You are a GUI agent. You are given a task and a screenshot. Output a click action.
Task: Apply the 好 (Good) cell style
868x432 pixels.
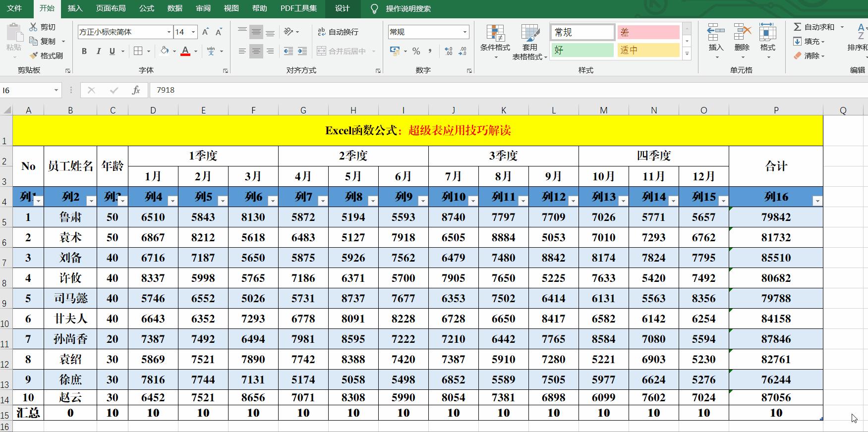click(582, 50)
